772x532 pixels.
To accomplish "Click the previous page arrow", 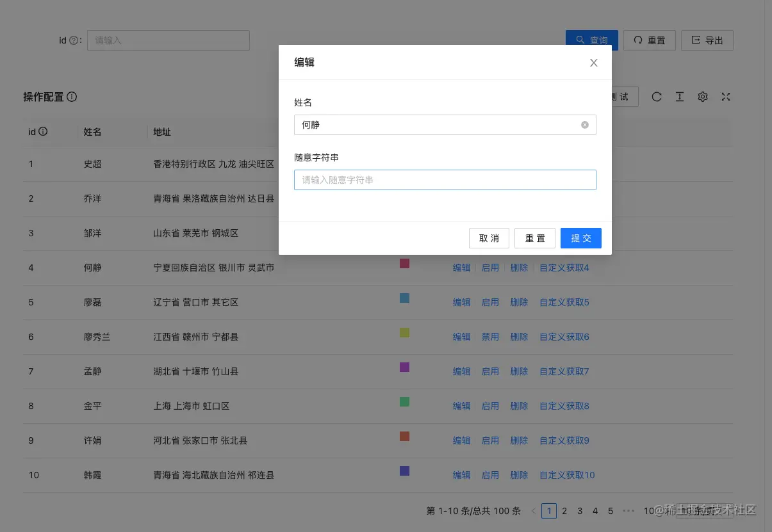I will pos(534,511).
